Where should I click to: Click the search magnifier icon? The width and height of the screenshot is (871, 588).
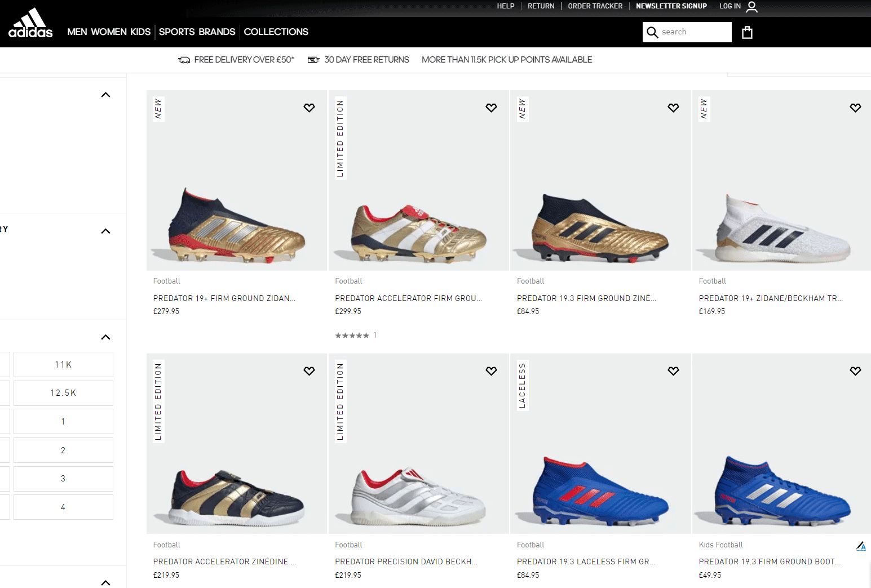(x=652, y=32)
